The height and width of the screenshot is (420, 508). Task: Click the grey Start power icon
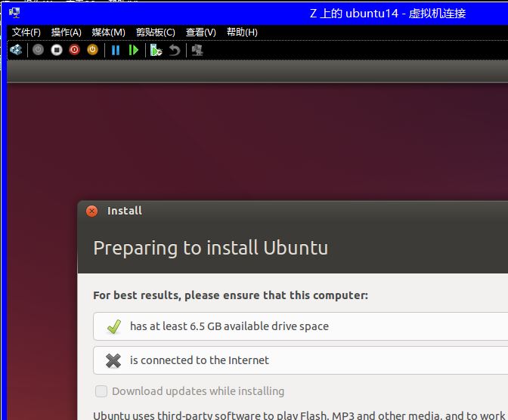click(x=39, y=50)
